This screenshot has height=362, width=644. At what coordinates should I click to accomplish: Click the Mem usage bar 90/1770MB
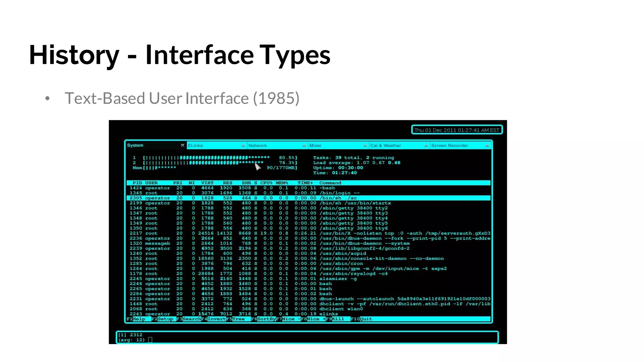215,168
